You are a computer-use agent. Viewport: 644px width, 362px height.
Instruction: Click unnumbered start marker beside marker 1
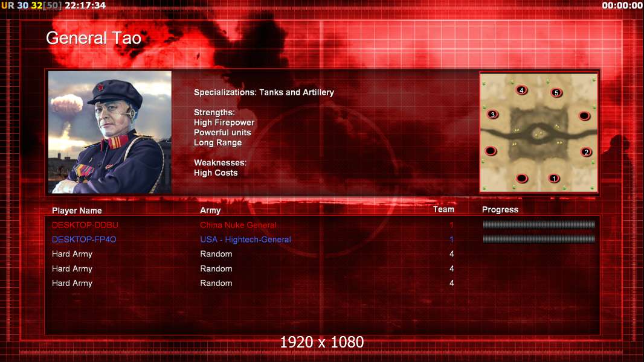pos(521,179)
